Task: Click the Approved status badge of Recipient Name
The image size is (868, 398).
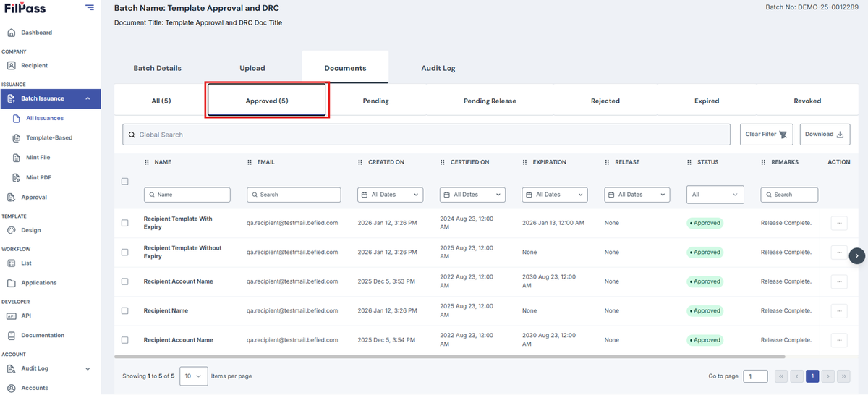Action: tap(705, 310)
